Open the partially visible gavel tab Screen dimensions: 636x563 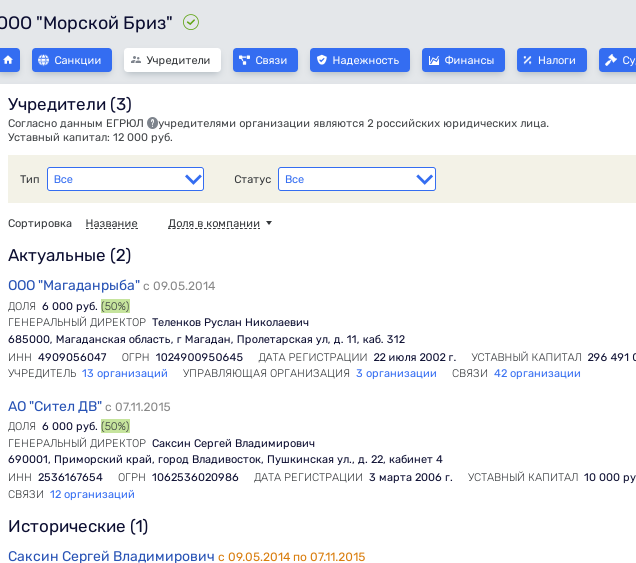coord(617,60)
